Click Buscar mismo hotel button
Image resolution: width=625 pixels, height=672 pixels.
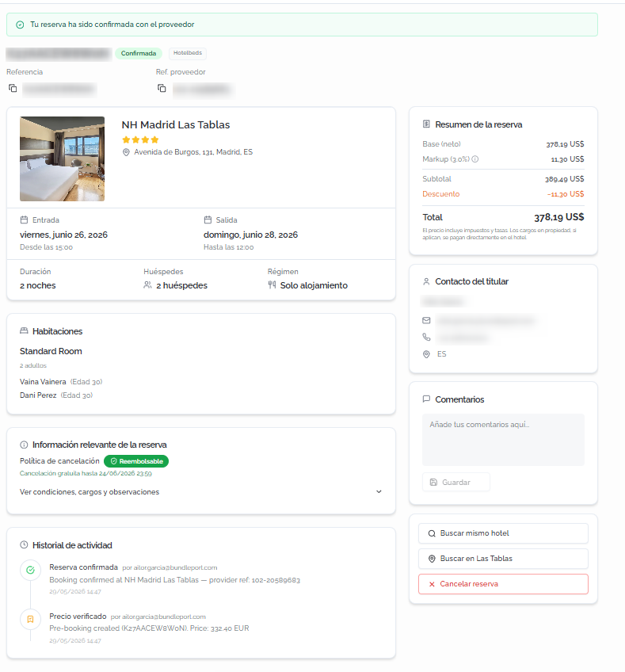[x=503, y=533]
